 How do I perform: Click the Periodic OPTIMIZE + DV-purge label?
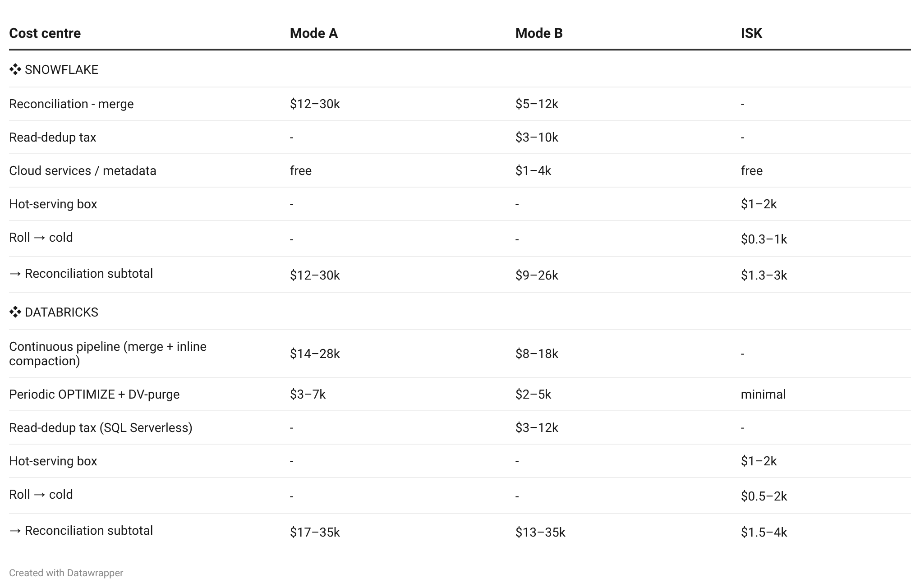click(94, 394)
